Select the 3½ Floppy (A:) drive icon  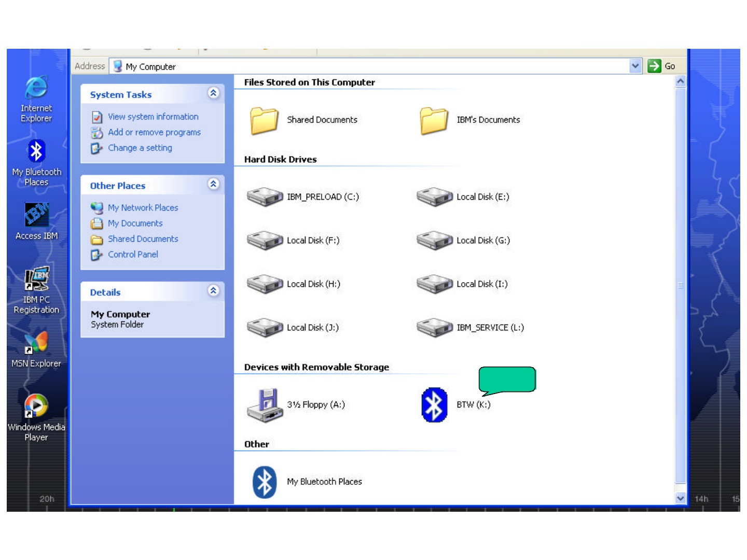click(x=265, y=405)
